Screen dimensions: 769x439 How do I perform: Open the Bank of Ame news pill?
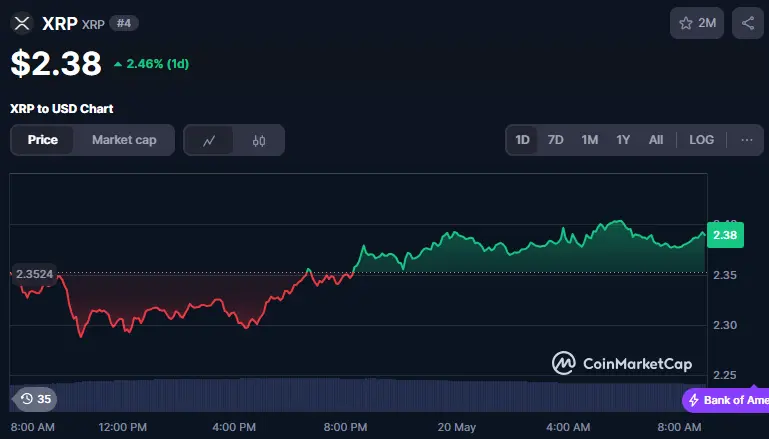[725, 400]
